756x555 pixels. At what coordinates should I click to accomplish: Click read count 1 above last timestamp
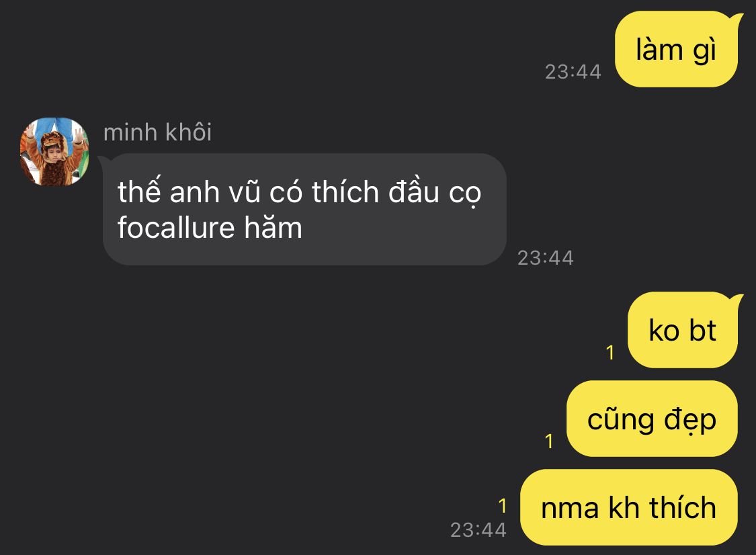pos(503,506)
